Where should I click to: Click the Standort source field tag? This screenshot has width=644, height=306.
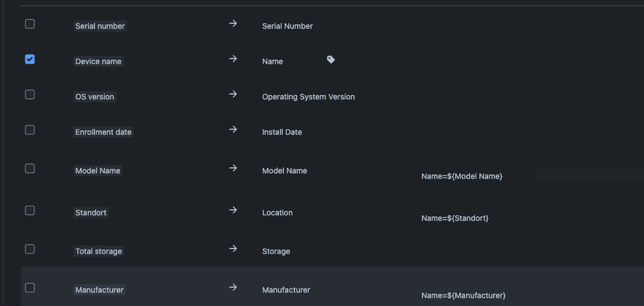click(91, 213)
